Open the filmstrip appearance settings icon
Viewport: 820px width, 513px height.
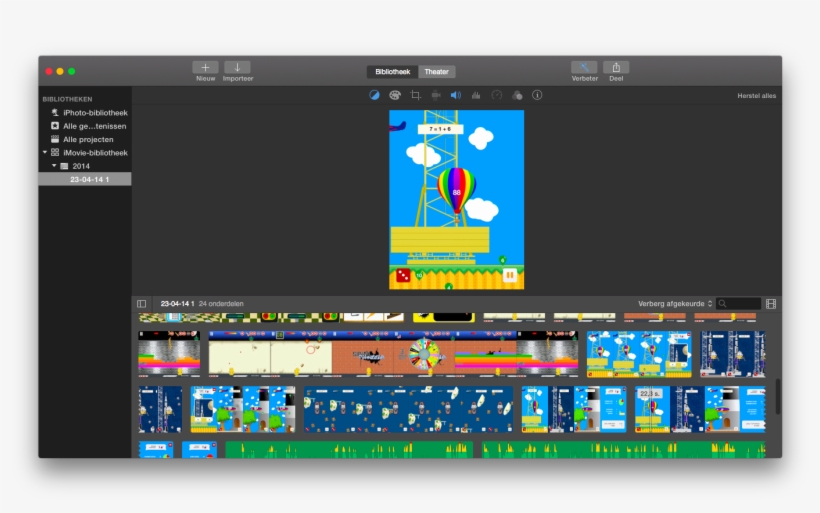pos(771,304)
